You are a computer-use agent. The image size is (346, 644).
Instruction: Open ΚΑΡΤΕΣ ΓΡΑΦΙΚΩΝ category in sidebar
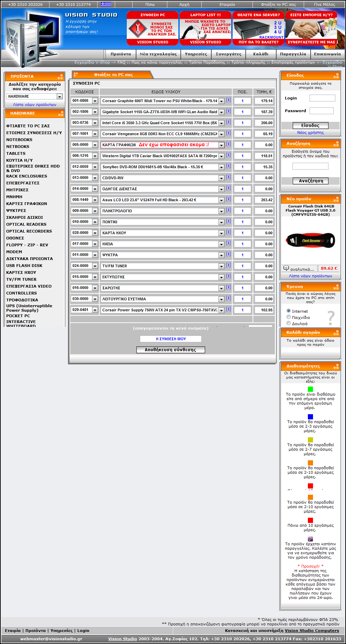pyautogui.click(x=26, y=204)
